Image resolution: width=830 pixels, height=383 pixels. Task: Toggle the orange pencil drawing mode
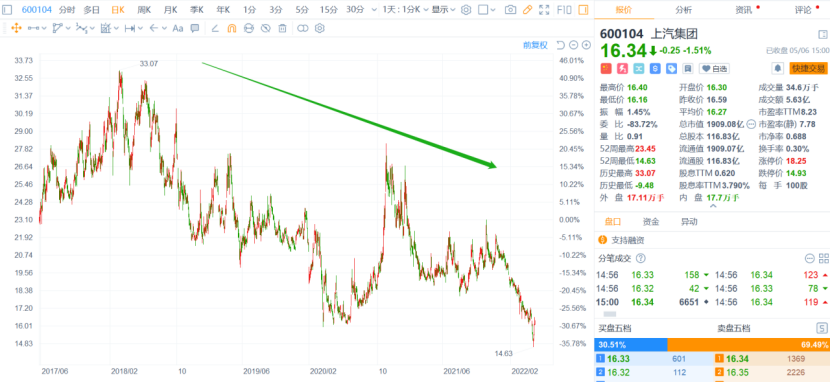527,10
